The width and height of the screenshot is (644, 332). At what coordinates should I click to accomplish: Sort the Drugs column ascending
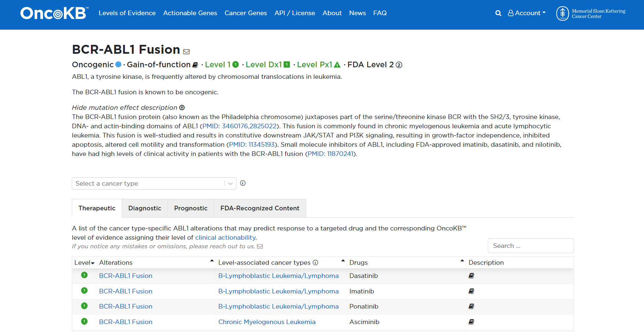(462, 260)
